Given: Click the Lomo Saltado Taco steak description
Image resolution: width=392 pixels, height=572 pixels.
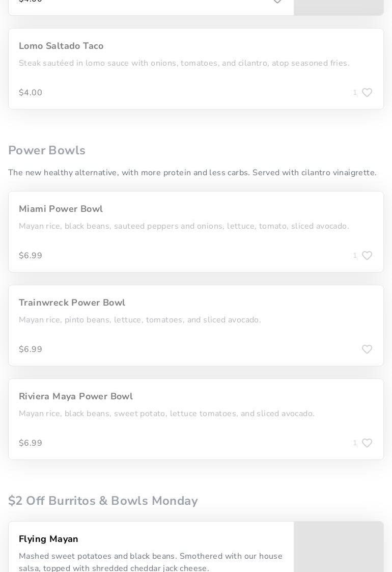Looking at the screenshot, I should pyautogui.click(x=184, y=64).
